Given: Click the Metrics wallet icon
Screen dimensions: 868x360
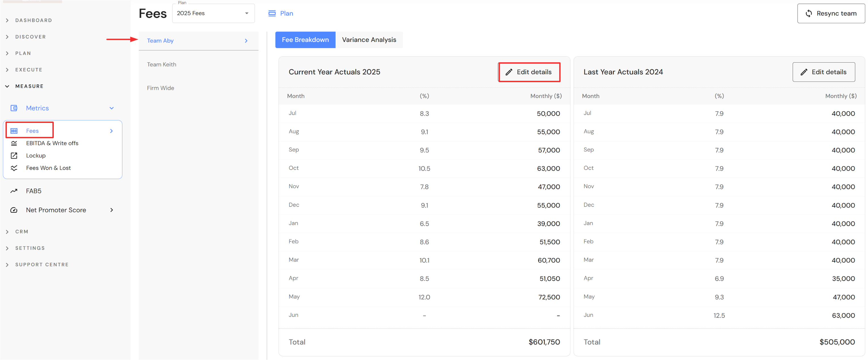Looking at the screenshot, I should point(14,108).
